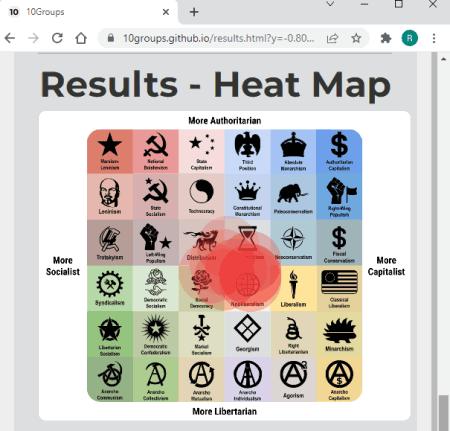This screenshot has height=431, width=450.
Task: Click the Syndicalism gear icon
Action: [110, 284]
